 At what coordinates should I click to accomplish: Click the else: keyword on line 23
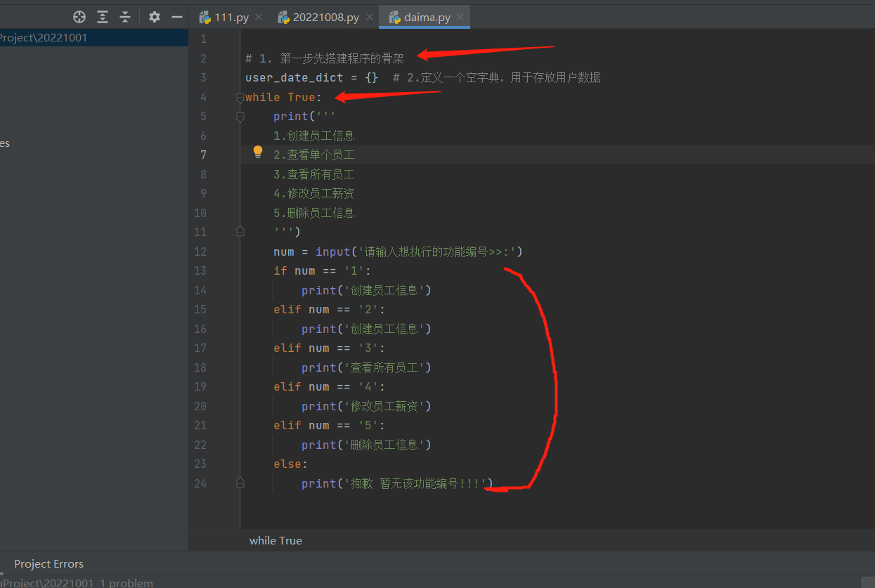[x=290, y=464]
